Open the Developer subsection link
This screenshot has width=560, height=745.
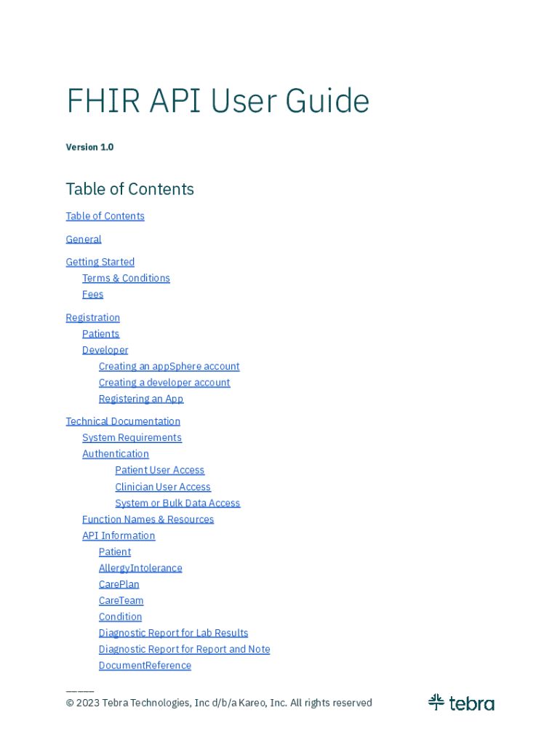(x=105, y=350)
